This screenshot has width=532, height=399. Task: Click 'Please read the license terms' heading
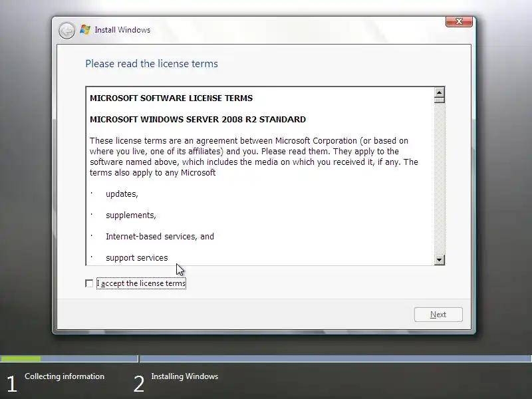tap(152, 64)
